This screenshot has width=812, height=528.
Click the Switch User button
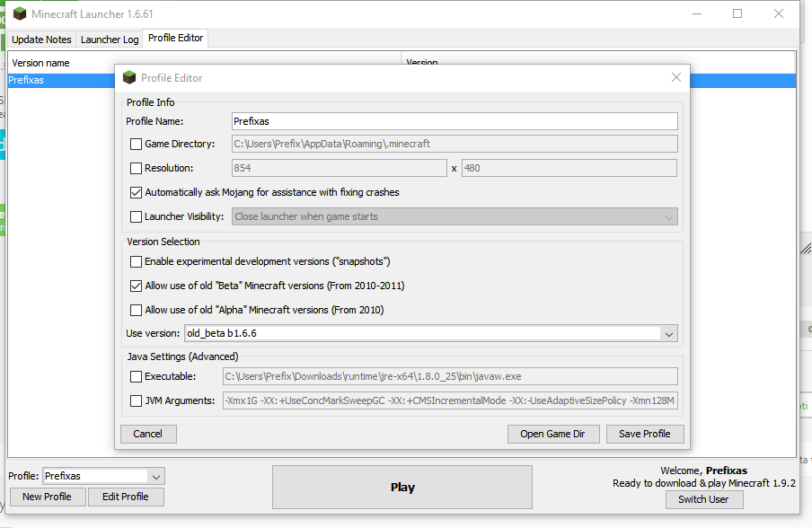[704, 499]
